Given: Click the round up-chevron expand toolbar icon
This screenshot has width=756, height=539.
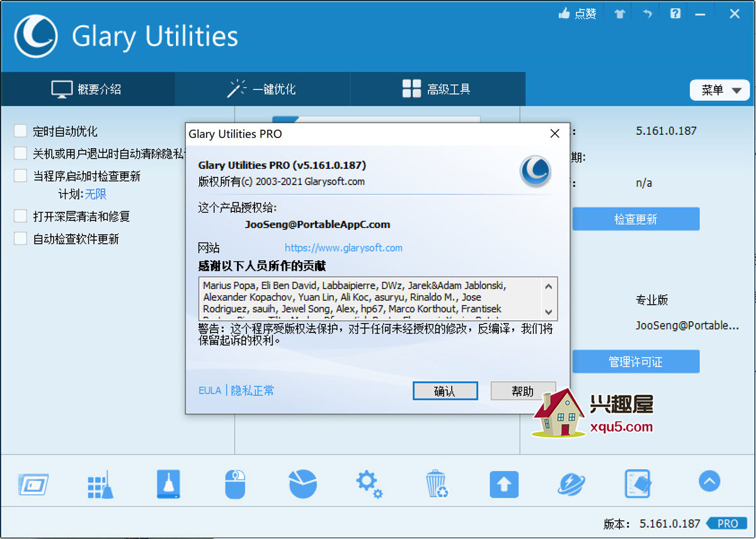Looking at the screenshot, I should [709, 482].
